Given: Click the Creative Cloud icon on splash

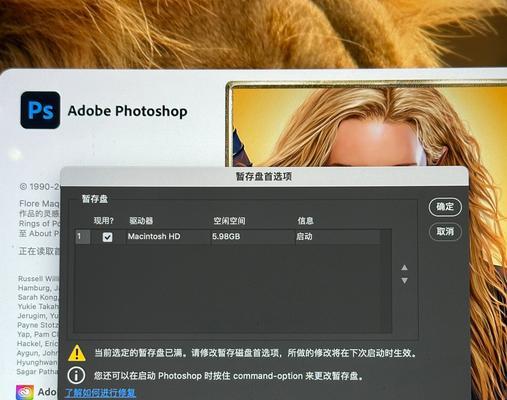Looking at the screenshot, I should (25, 392).
